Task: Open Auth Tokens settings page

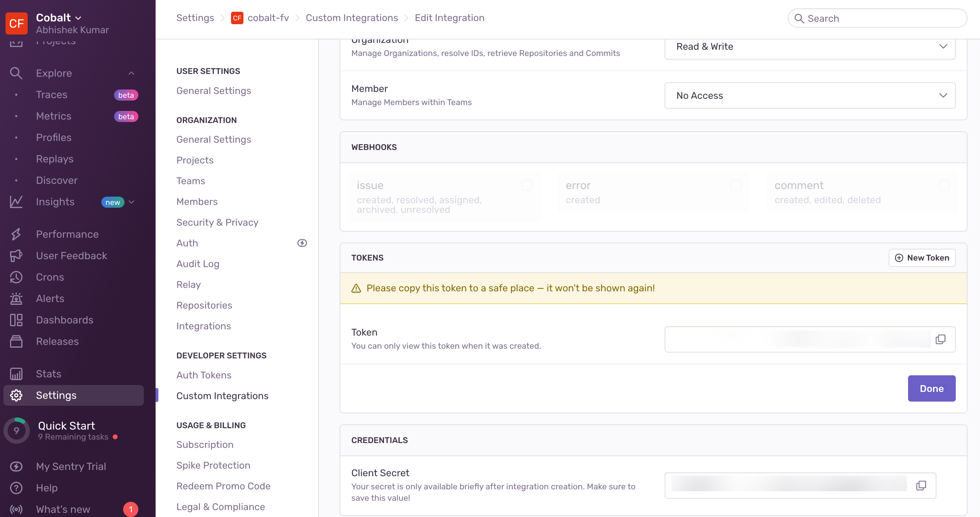Action: [x=204, y=375]
